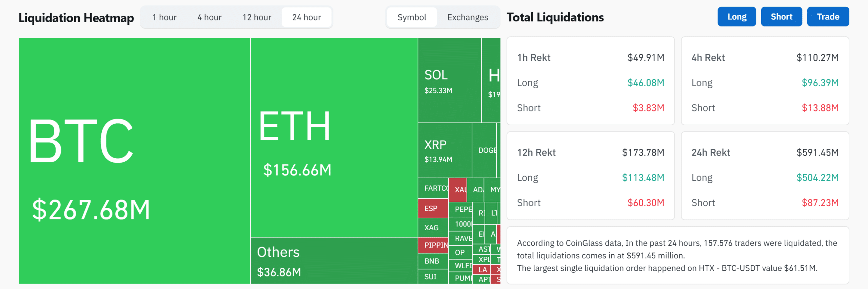Open the 24h Rekt summary card
868x289 pixels.
[765, 176]
